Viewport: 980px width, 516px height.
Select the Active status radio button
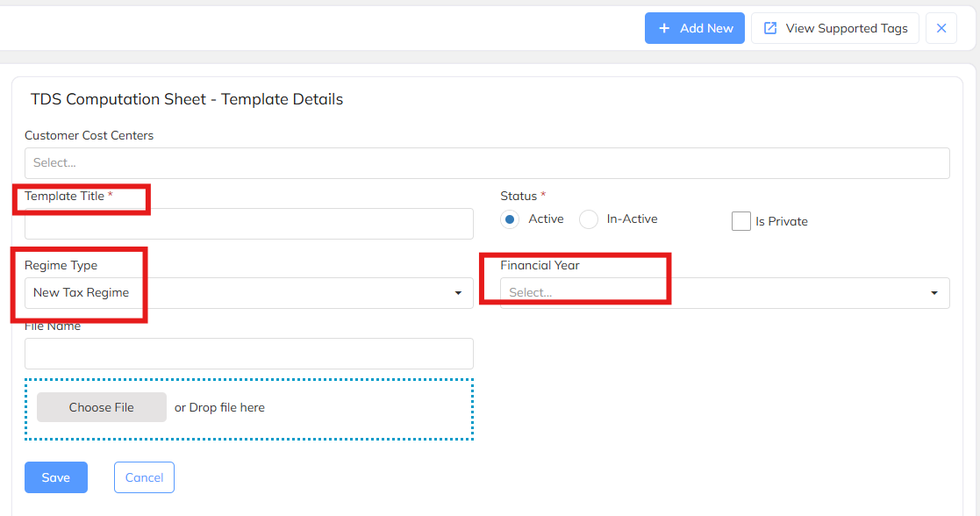pyautogui.click(x=510, y=219)
